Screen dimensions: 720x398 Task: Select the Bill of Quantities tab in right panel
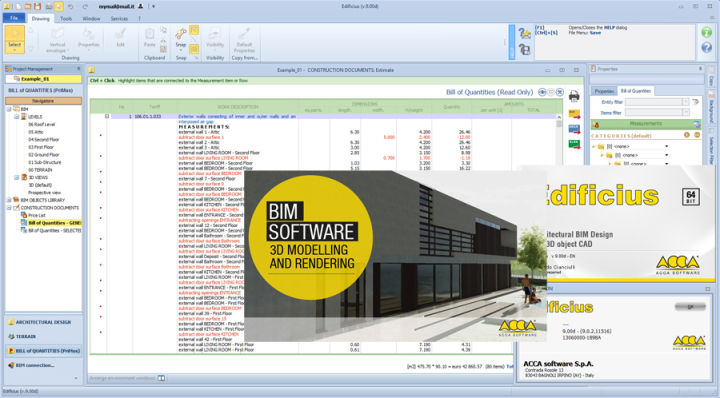coord(636,91)
